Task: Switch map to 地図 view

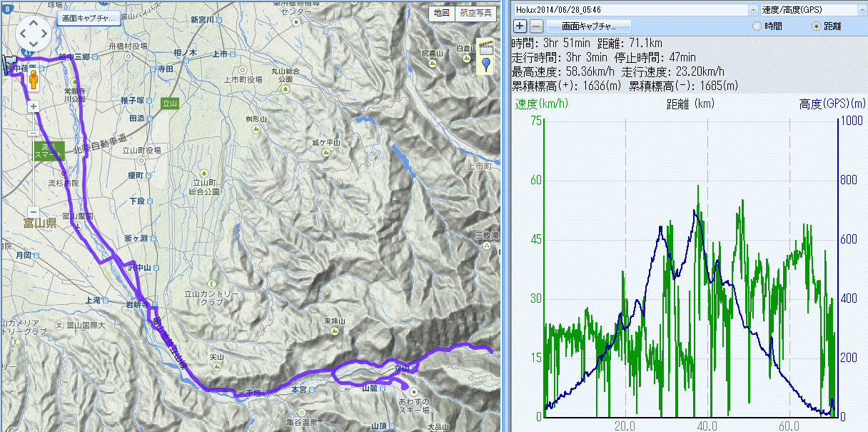Action: pos(442,13)
